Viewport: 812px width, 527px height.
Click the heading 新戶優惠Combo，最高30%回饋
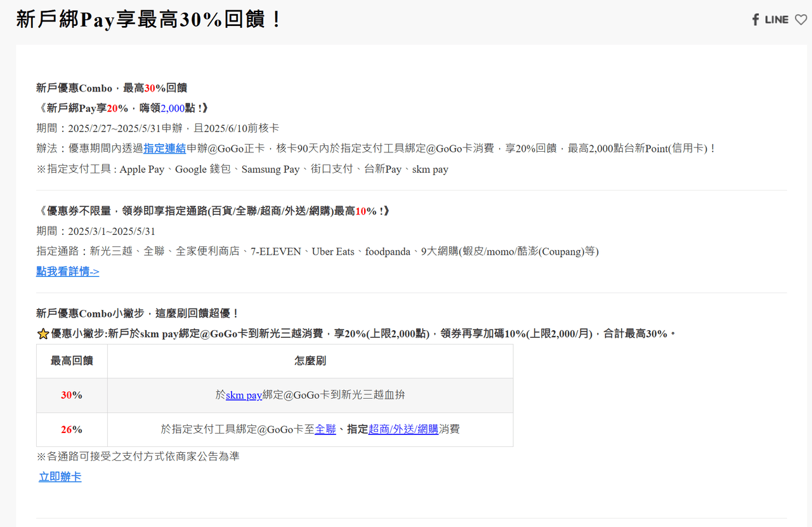(x=112, y=88)
